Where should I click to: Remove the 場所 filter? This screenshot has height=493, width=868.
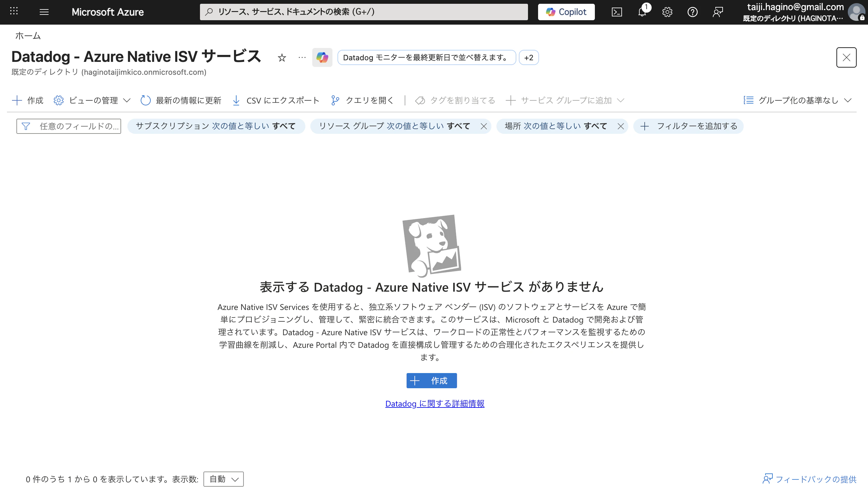point(620,126)
